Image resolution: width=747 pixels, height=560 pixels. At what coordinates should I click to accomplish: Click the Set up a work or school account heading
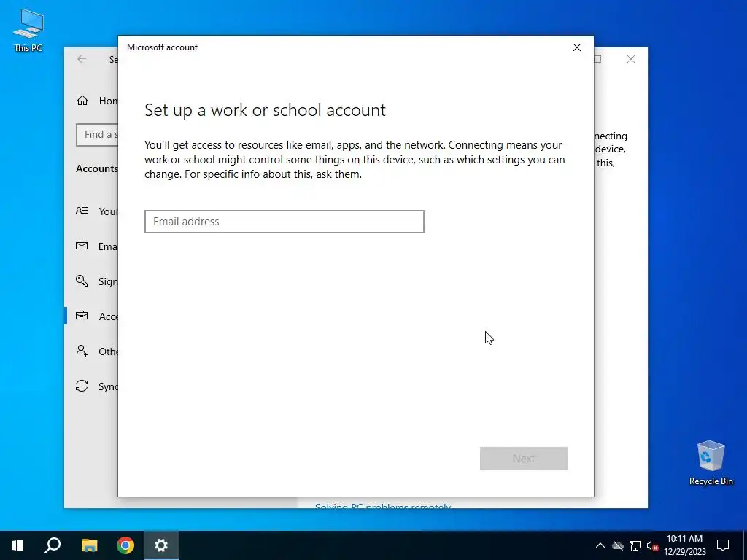(x=265, y=110)
